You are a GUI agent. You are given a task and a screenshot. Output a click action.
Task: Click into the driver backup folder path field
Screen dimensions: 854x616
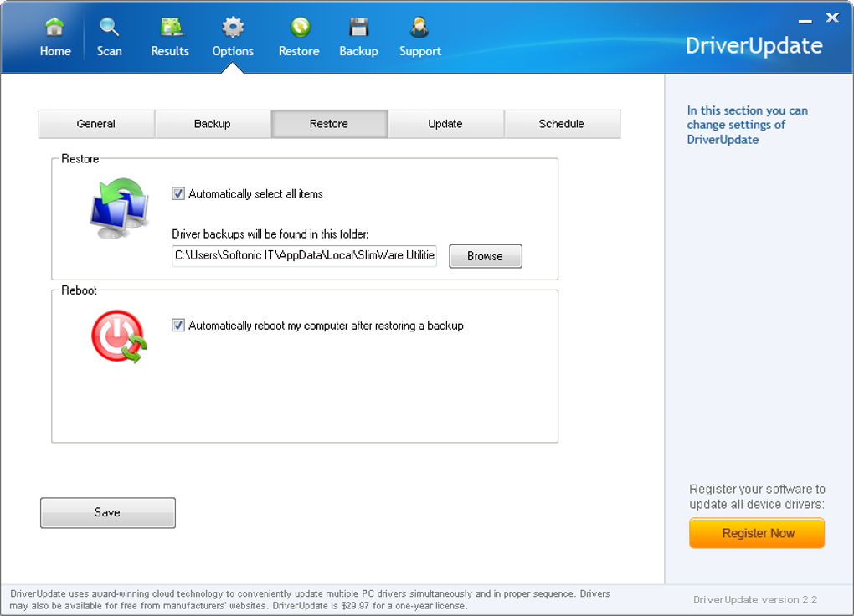(x=305, y=256)
